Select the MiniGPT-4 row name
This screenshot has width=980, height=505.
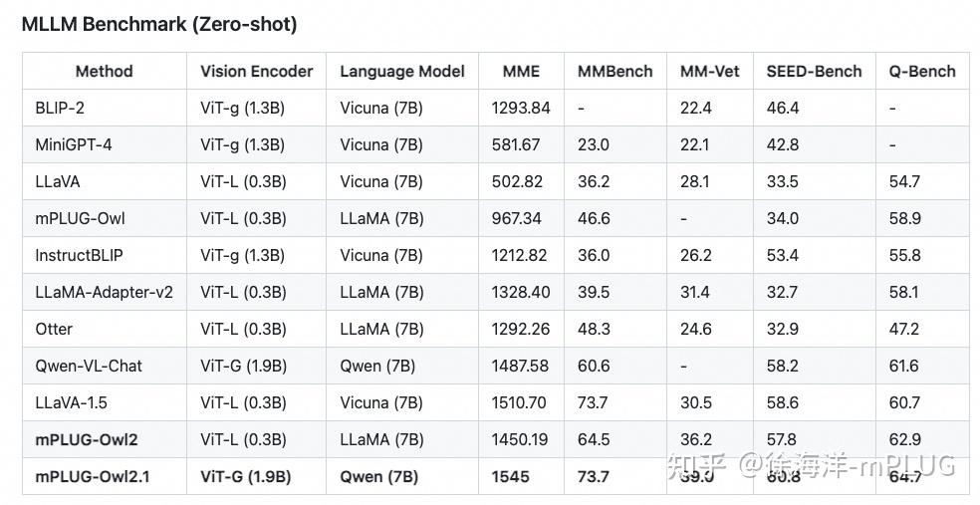click(74, 144)
